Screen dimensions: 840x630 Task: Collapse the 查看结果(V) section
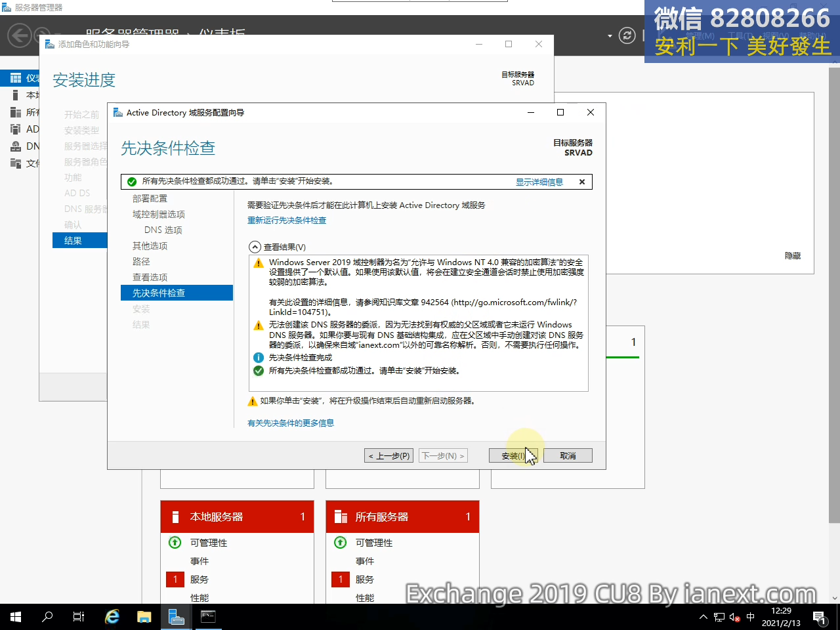(255, 247)
